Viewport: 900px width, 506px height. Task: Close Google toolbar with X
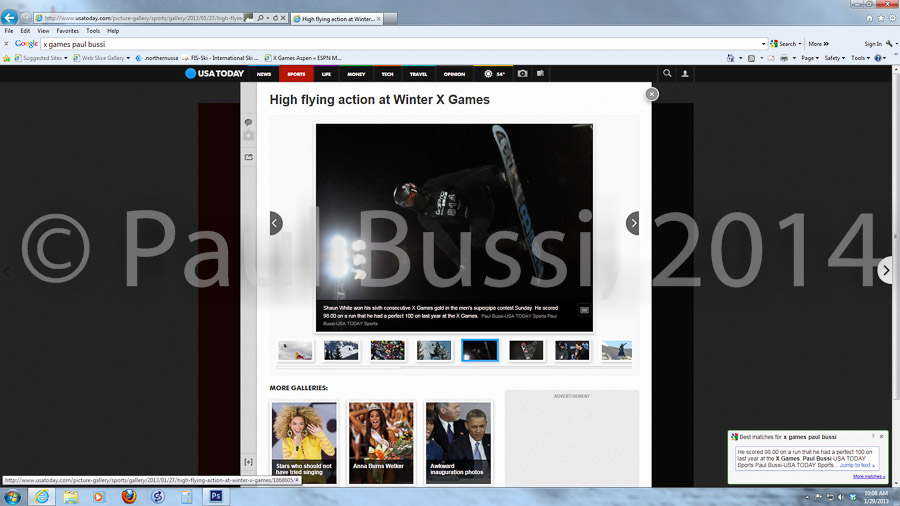6,44
